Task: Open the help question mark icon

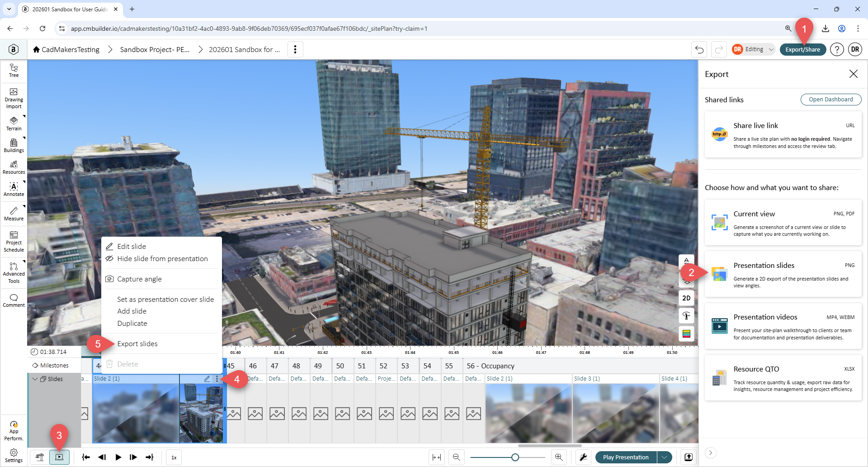Action: 837,49
